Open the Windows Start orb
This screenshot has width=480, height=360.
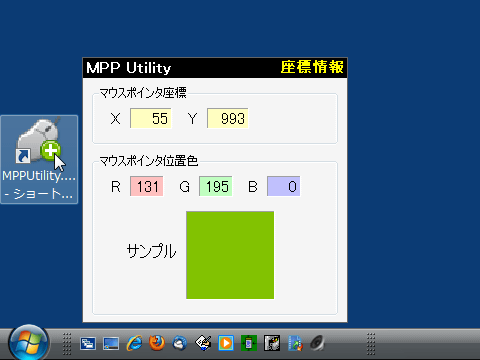coord(29,342)
